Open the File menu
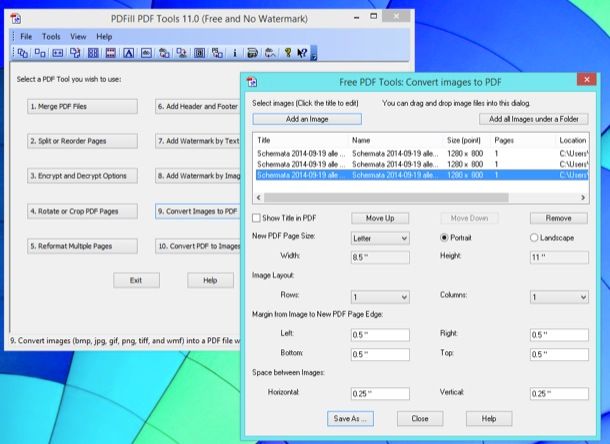 point(26,37)
